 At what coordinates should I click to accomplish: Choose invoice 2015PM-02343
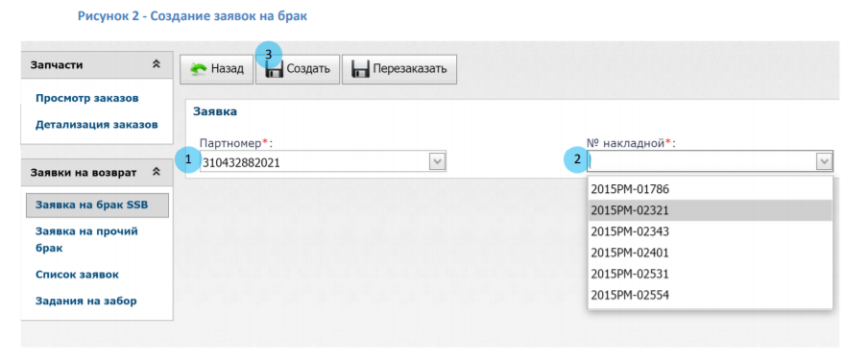pos(711,231)
